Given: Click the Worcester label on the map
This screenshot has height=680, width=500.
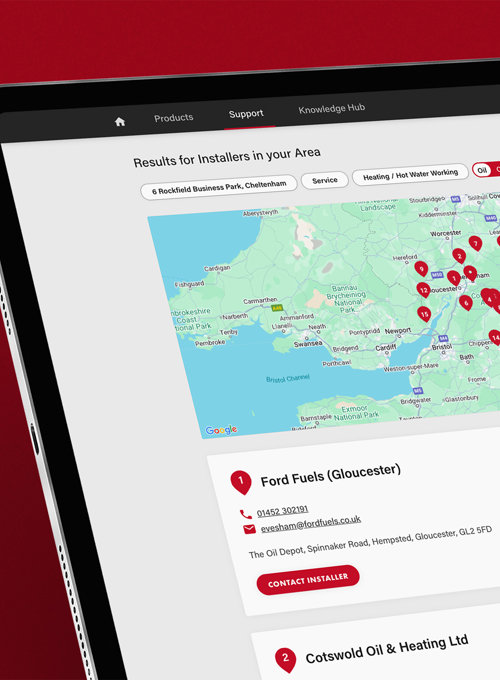Looking at the screenshot, I should (445, 233).
